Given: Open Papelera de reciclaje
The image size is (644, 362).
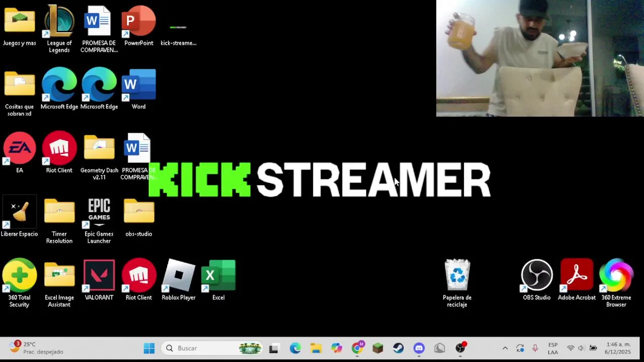Looking at the screenshot, I should coord(457,283).
